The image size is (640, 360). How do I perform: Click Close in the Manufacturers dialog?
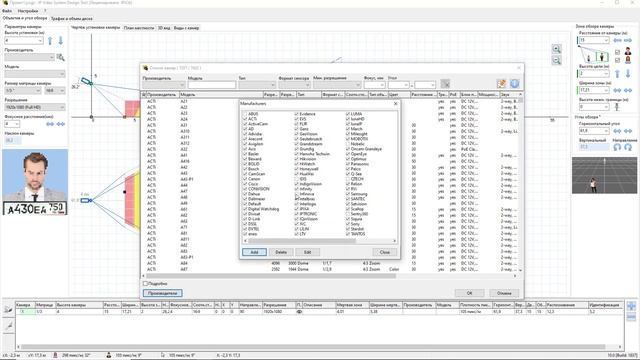tap(384, 252)
